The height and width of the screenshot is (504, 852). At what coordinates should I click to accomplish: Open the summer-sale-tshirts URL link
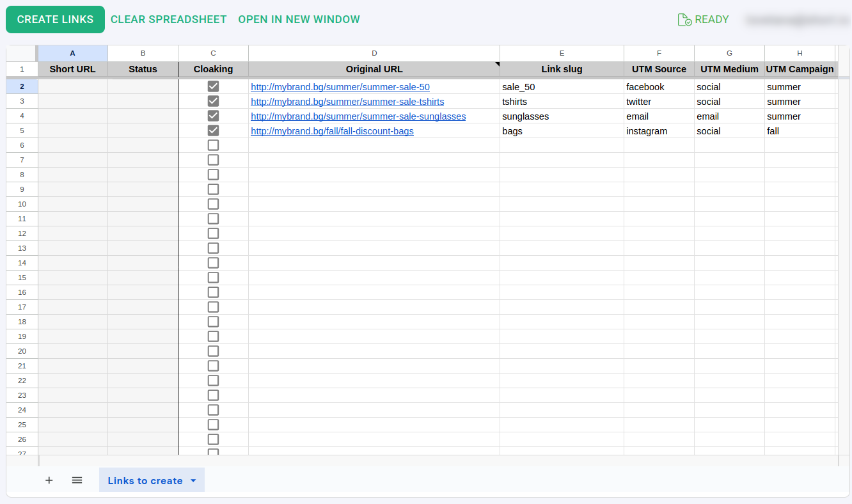tap(347, 102)
